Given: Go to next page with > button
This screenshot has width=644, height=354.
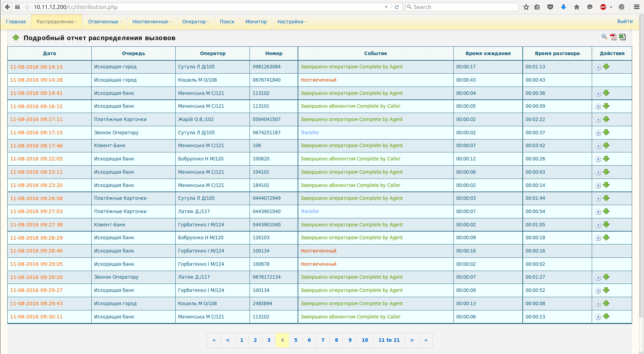Looking at the screenshot, I should click(x=412, y=340).
